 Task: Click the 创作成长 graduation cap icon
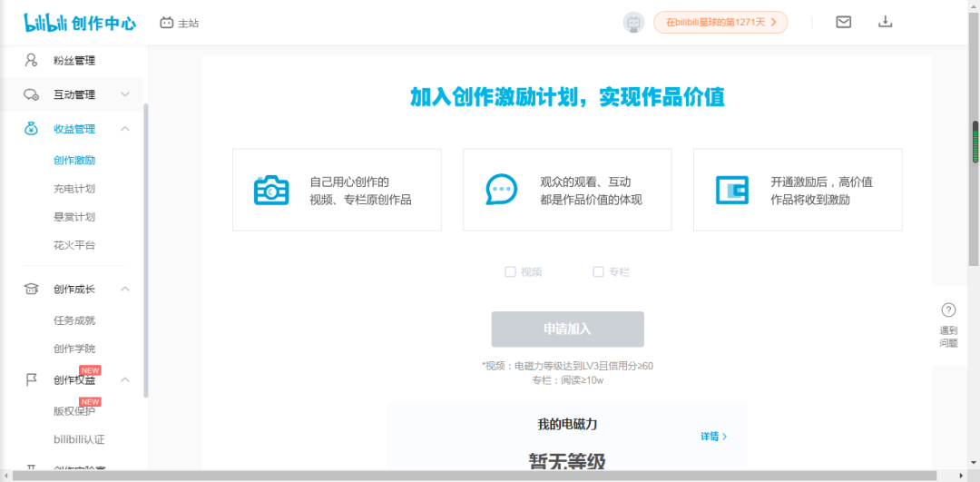tap(31, 289)
